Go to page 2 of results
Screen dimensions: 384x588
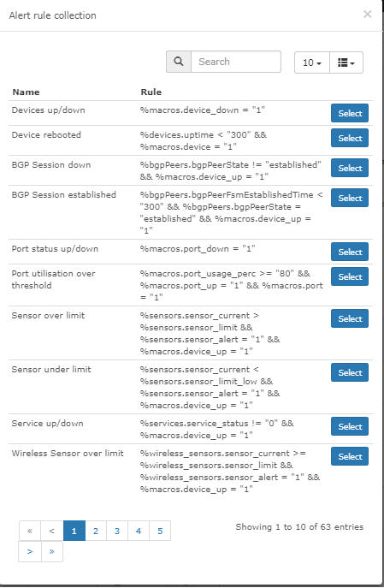(x=96, y=531)
